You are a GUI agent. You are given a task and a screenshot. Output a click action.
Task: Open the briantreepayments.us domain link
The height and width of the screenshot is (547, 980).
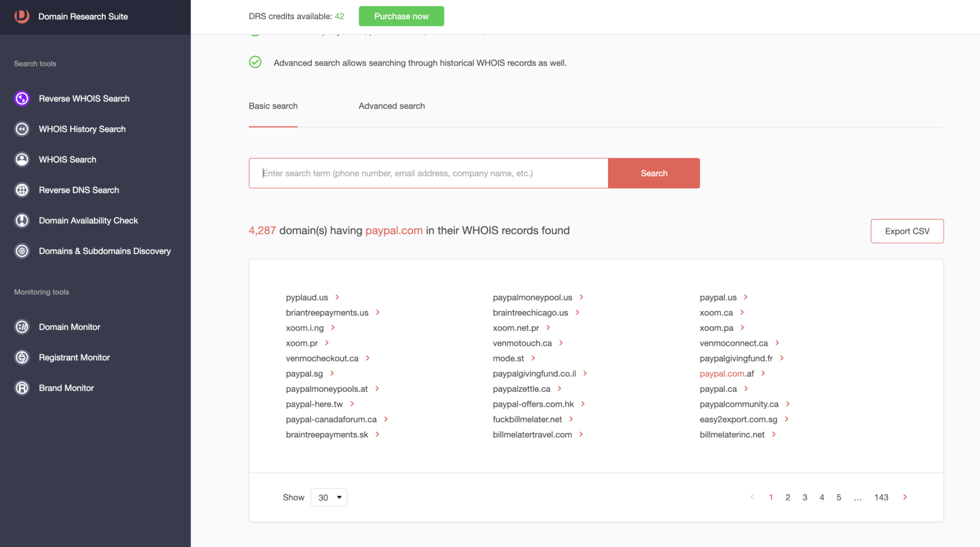(327, 312)
